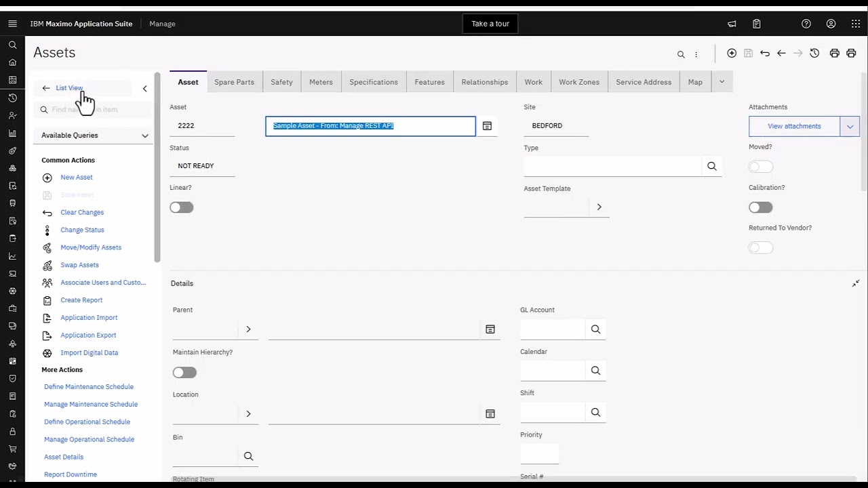Screen dimensions: 868x488
Task: Collapse the Details section
Action: point(856,283)
